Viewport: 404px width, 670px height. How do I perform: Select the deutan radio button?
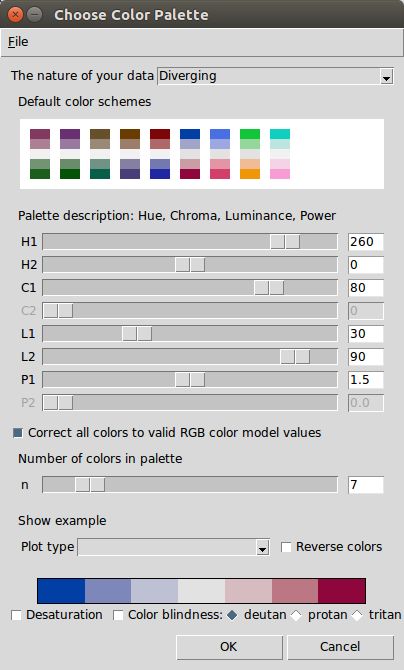(x=232, y=615)
